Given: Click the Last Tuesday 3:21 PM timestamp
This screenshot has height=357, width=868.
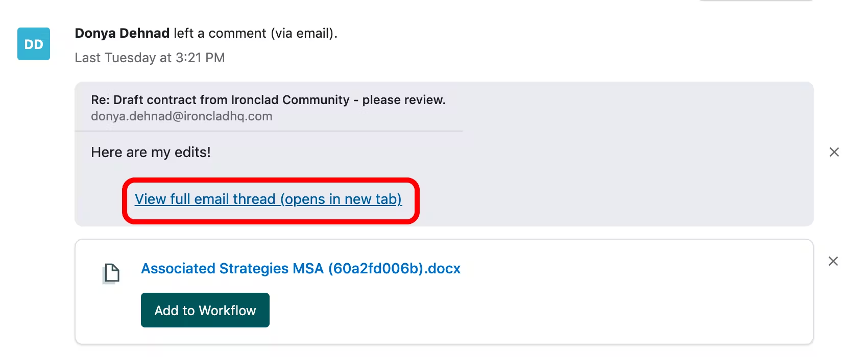Looking at the screenshot, I should (150, 58).
